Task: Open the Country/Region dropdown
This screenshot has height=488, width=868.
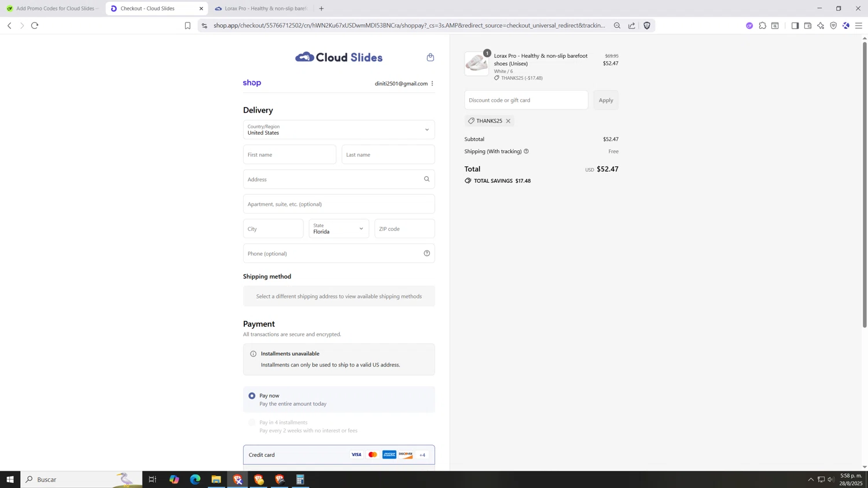Action: point(339,130)
